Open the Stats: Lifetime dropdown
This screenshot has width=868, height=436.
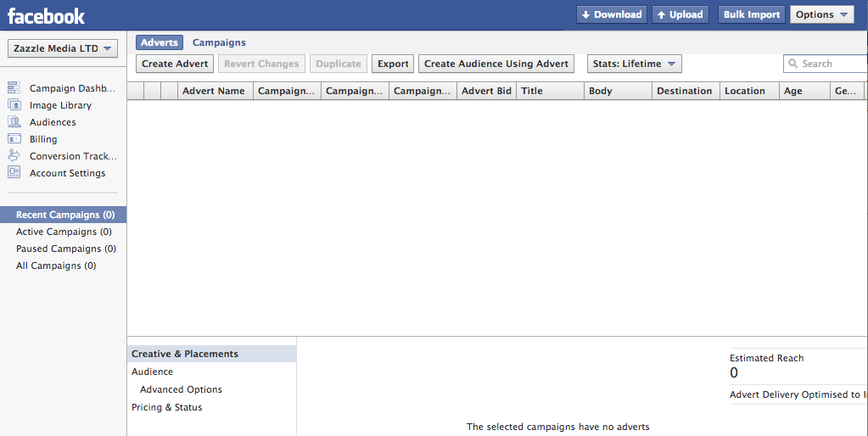coord(634,64)
